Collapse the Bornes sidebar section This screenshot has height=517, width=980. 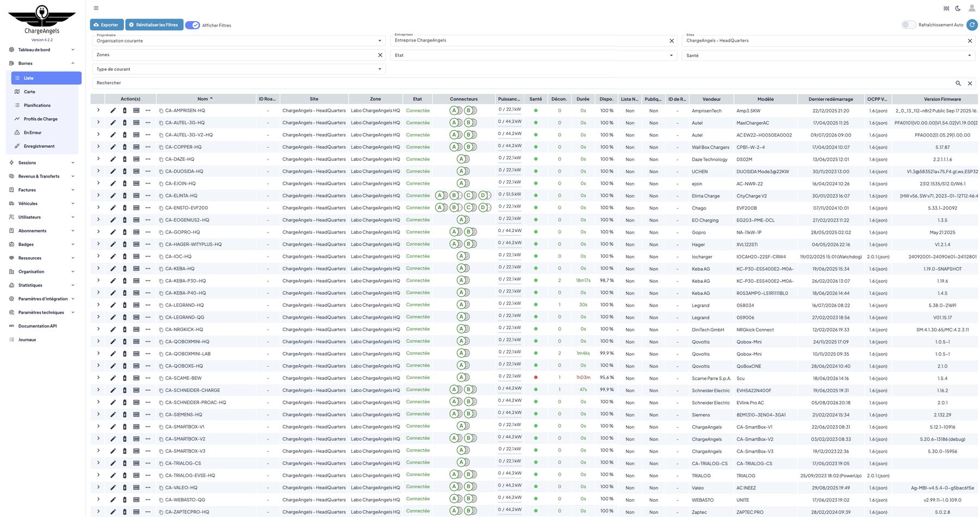pyautogui.click(x=42, y=63)
